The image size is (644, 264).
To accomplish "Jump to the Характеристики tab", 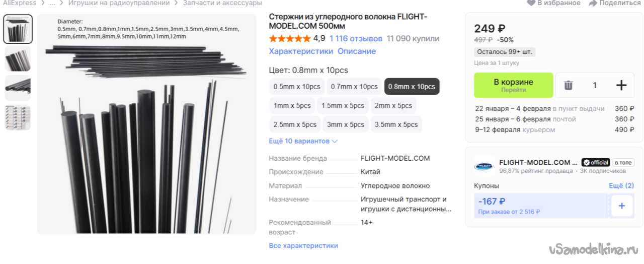I will coord(301,51).
